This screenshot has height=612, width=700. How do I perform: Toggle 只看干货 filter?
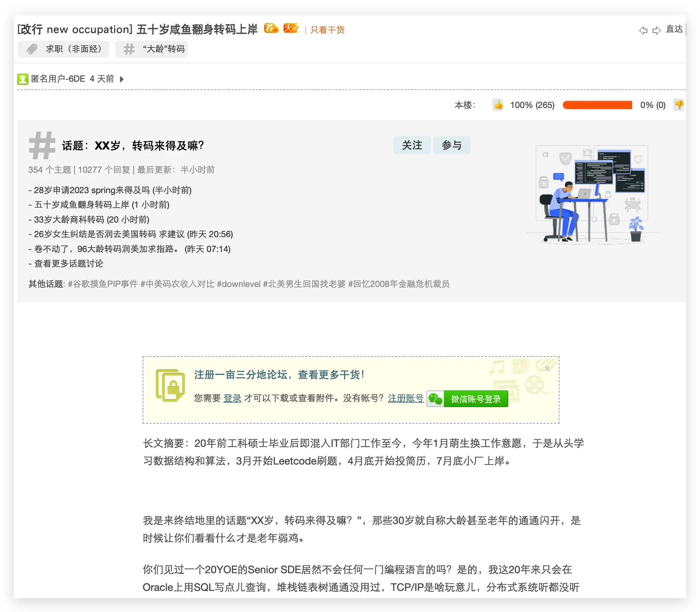click(x=327, y=30)
